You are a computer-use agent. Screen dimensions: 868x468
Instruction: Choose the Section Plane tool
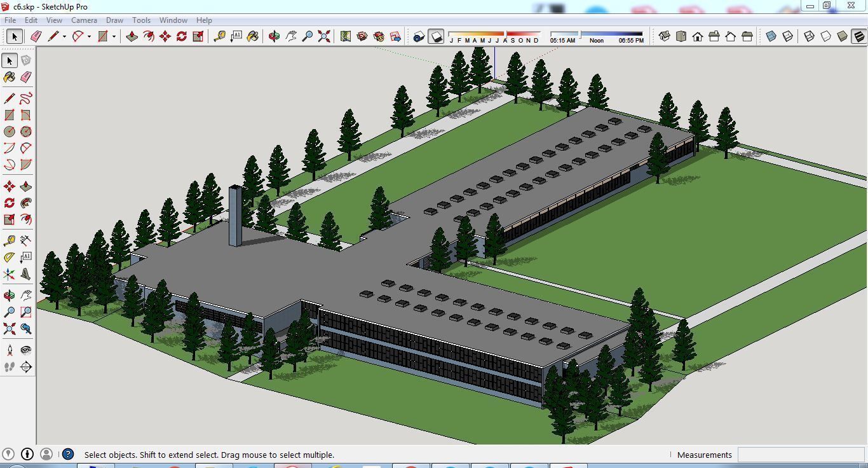click(26, 367)
